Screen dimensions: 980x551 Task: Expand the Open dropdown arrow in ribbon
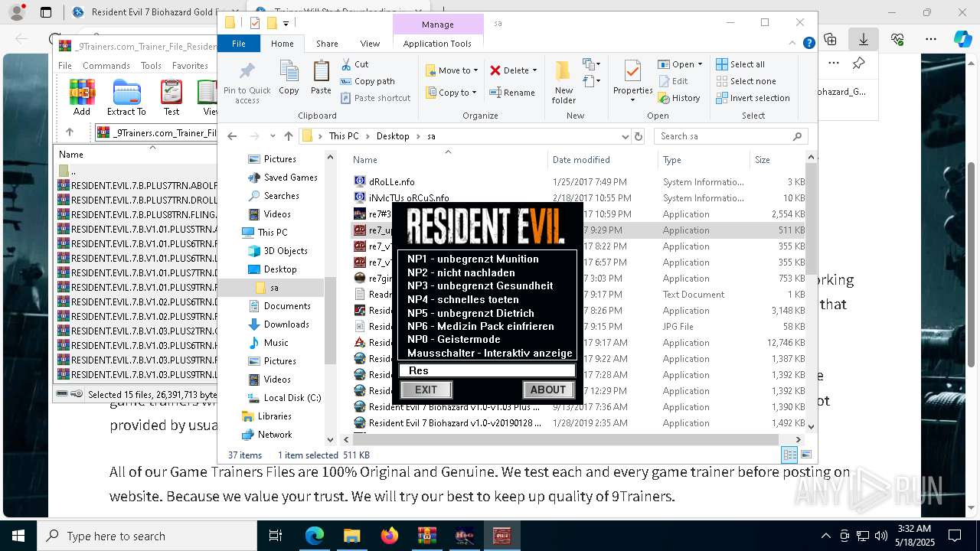[x=699, y=64]
